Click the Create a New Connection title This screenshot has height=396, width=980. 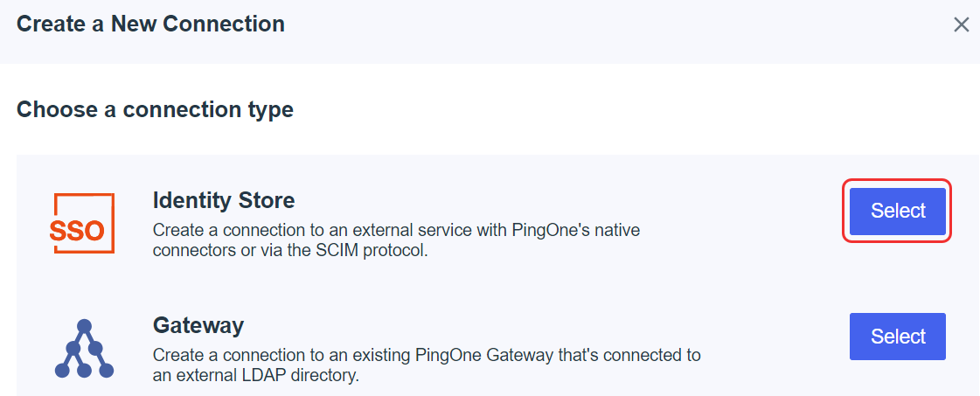coord(150,24)
